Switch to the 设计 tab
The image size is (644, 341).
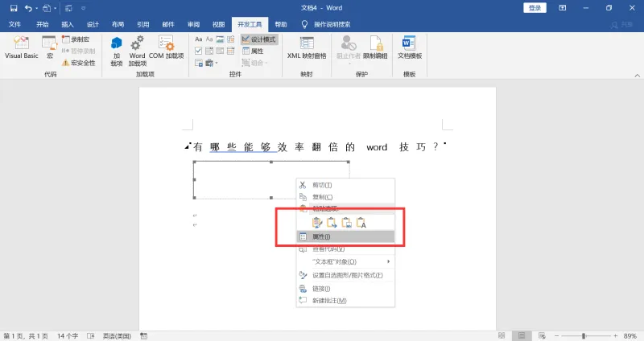point(93,25)
